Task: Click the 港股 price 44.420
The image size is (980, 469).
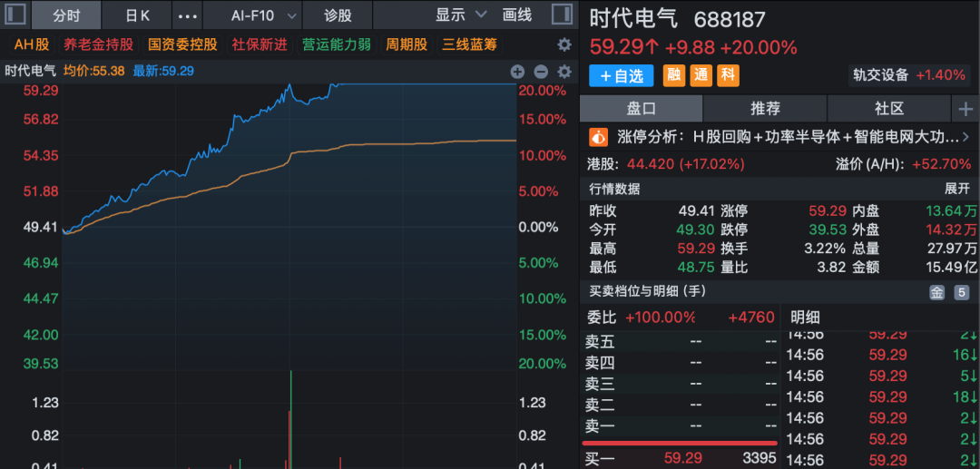Action: [x=652, y=164]
